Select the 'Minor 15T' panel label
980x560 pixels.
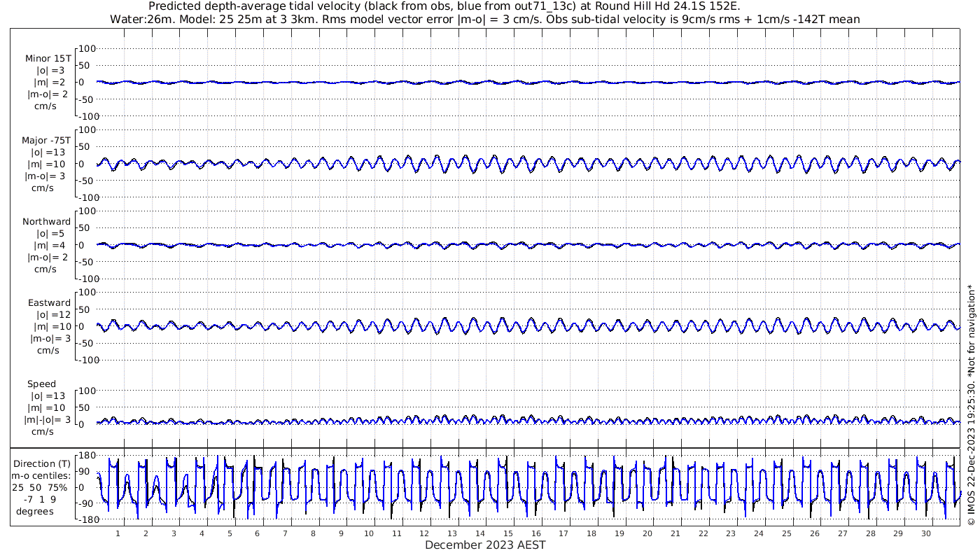[x=48, y=59]
